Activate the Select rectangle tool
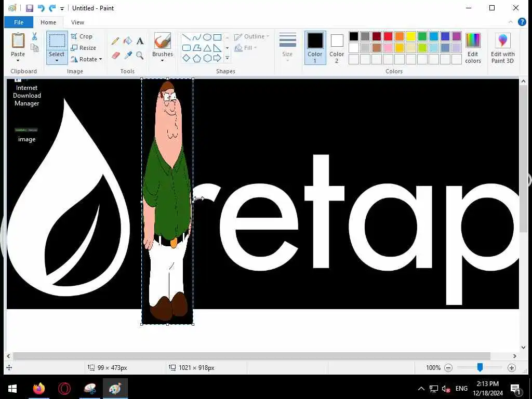 coord(57,41)
